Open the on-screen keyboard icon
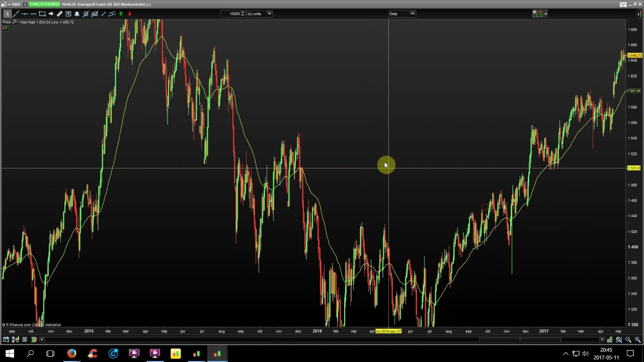This screenshot has height=362, width=644. click(x=623, y=4)
